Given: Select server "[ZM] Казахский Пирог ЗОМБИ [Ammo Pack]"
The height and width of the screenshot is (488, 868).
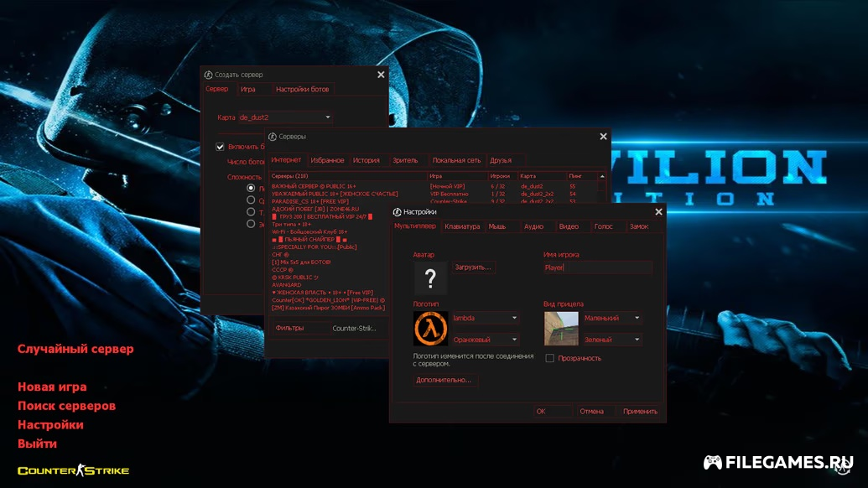Looking at the screenshot, I should tap(330, 308).
